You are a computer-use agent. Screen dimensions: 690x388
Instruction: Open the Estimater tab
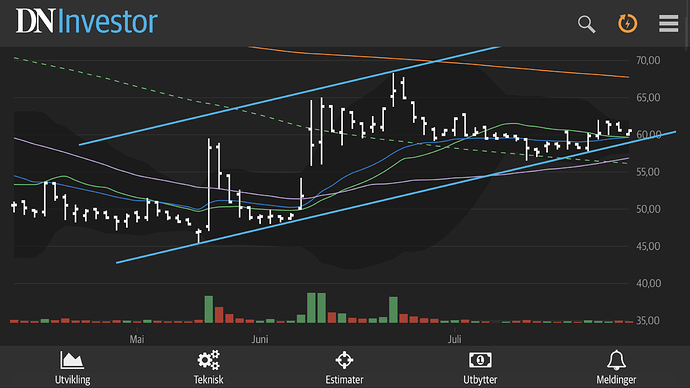(344, 368)
